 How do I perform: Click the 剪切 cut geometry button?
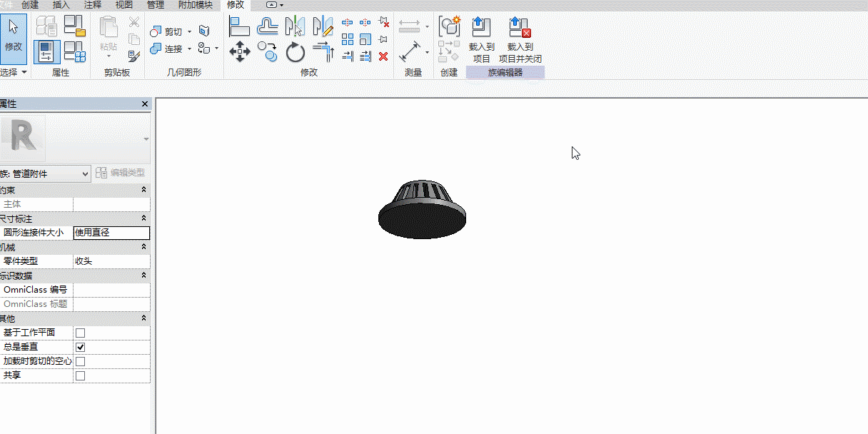click(166, 31)
